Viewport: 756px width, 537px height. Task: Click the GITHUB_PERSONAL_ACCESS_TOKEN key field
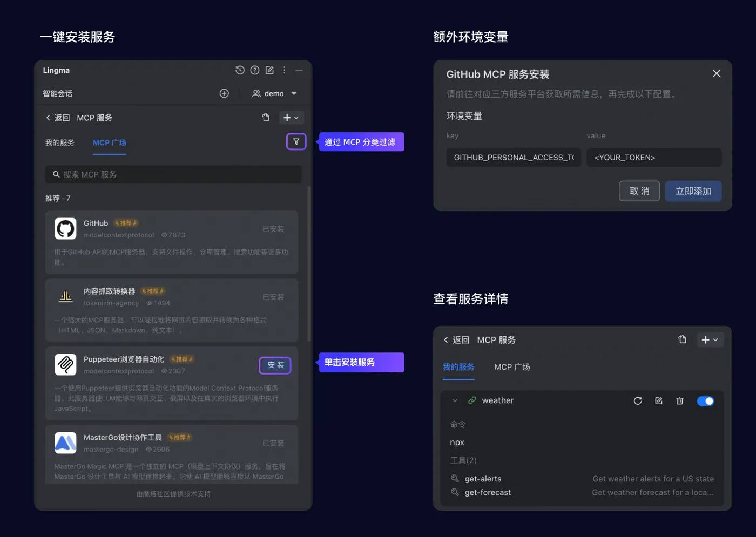(514, 158)
